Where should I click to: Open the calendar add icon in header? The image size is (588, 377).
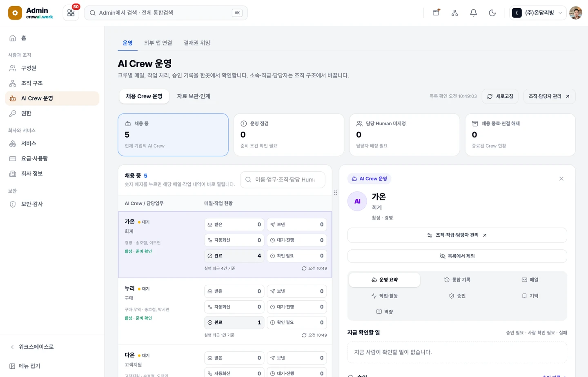point(436,13)
